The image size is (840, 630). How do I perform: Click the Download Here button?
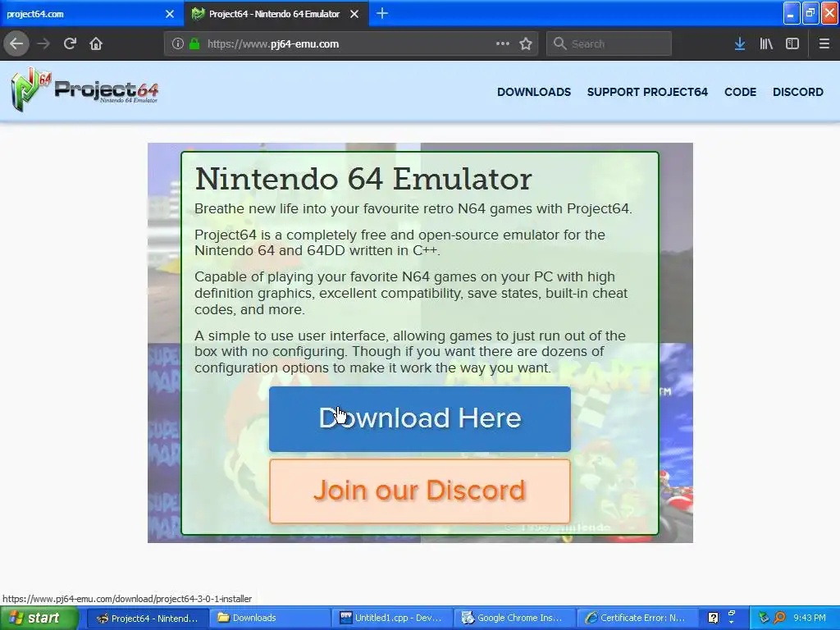coord(419,418)
